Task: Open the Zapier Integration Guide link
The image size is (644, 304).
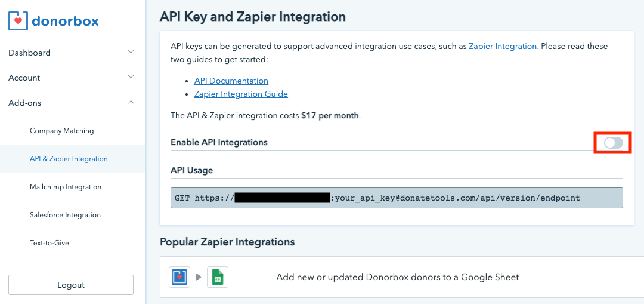Action: [x=241, y=94]
